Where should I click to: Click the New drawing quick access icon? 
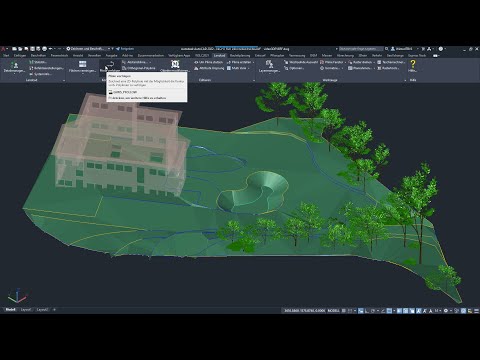(15, 49)
